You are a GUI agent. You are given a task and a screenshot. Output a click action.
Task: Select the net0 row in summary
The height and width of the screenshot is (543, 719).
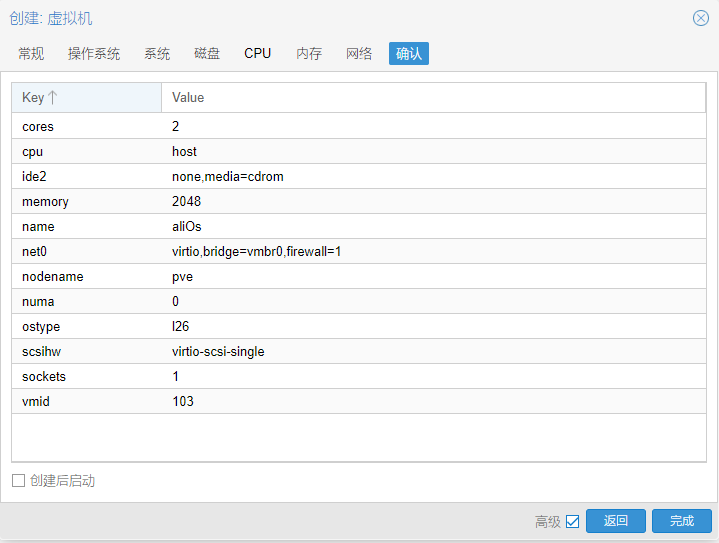(x=358, y=251)
